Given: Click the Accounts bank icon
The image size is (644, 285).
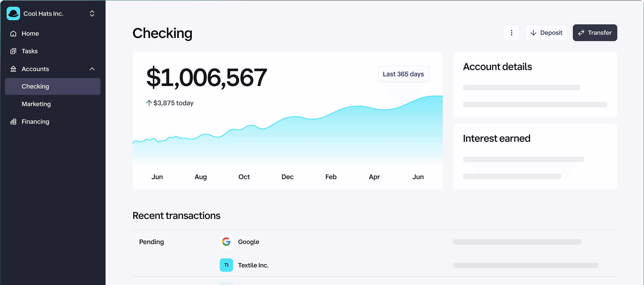Looking at the screenshot, I should tap(13, 69).
